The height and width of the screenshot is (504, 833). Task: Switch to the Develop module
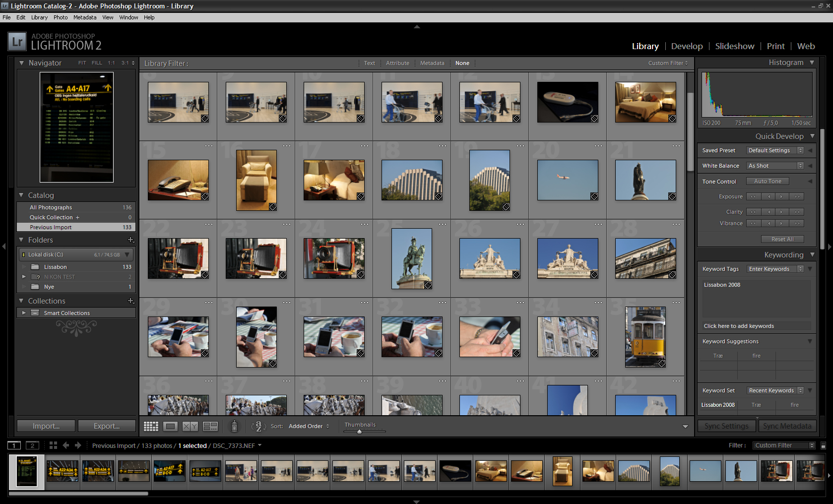(x=687, y=46)
